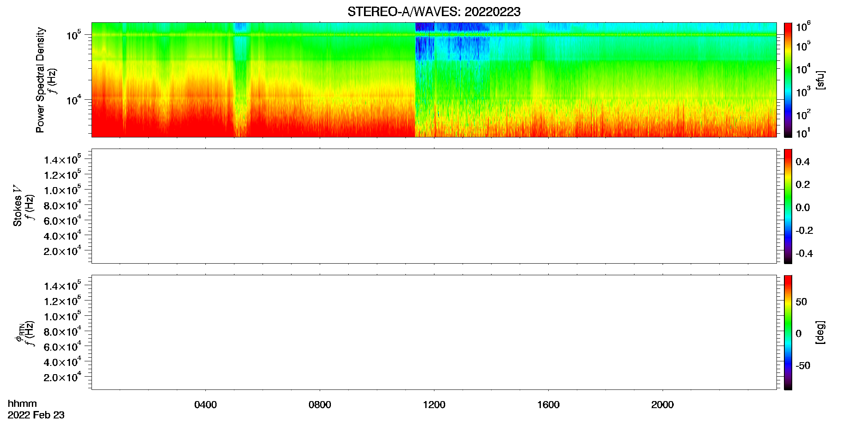Screen dimensions: 868x447
Task: Click 1.2×10^5 tick in φ RTN panel
Action: (x=63, y=301)
